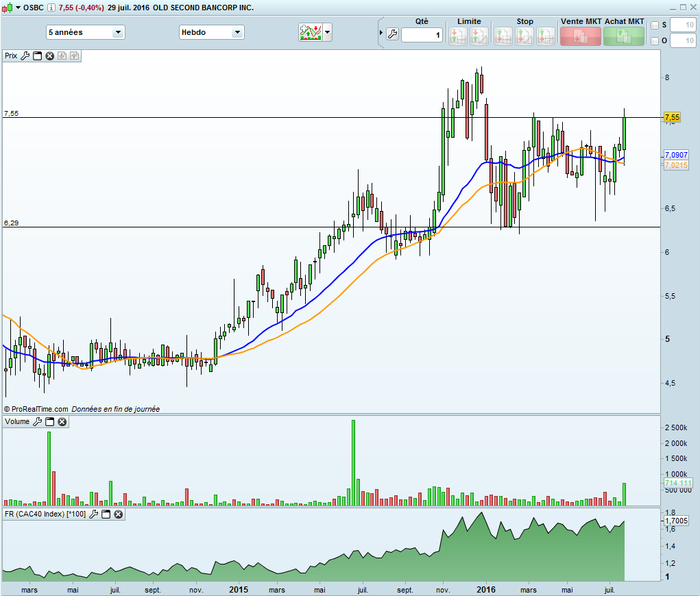This screenshot has width=700, height=596.
Task: Click the orange 7,0215 moving average value
Action: pos(676,165)
